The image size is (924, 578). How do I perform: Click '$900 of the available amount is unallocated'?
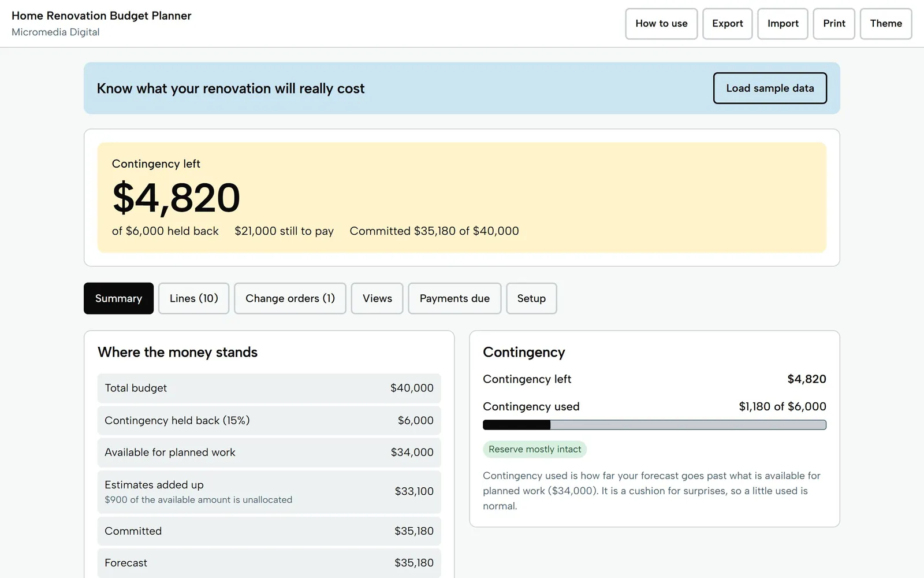pos(199,499)
